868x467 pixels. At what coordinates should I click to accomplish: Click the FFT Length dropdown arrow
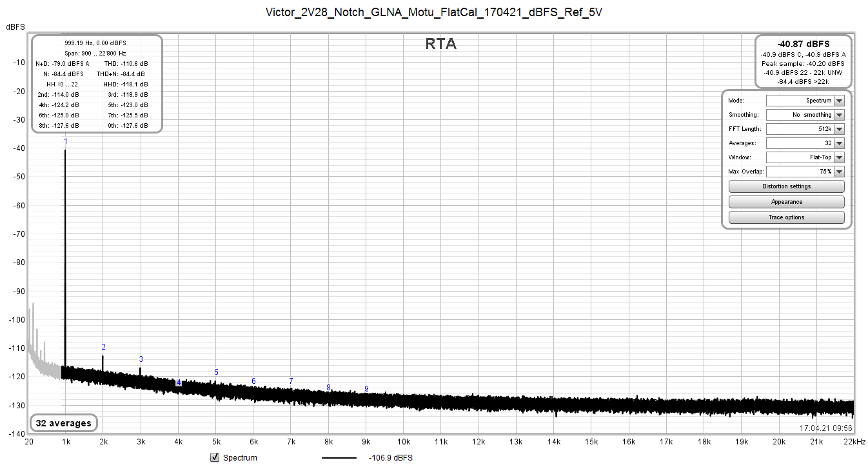[839, 129]
